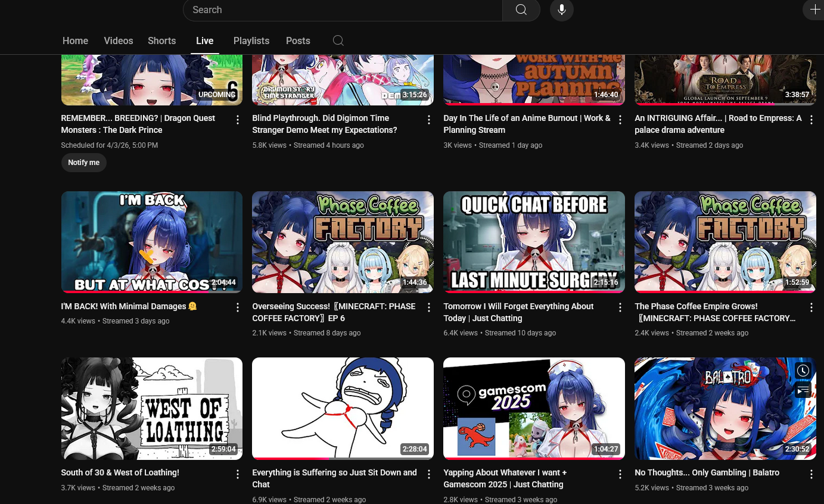Open the Shorts tab
This screenshot has height=504, width=824.
[x=161, y=41]
